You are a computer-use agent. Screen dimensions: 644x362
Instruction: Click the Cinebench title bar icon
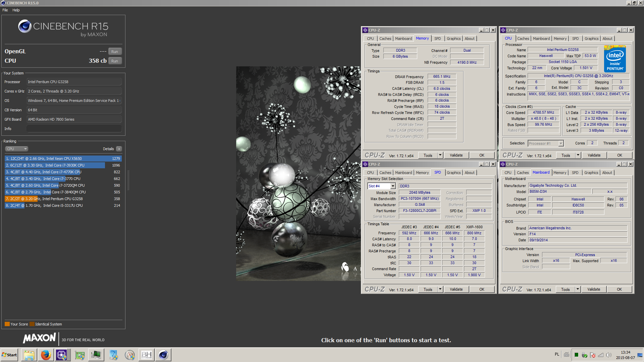coord(3,3)
